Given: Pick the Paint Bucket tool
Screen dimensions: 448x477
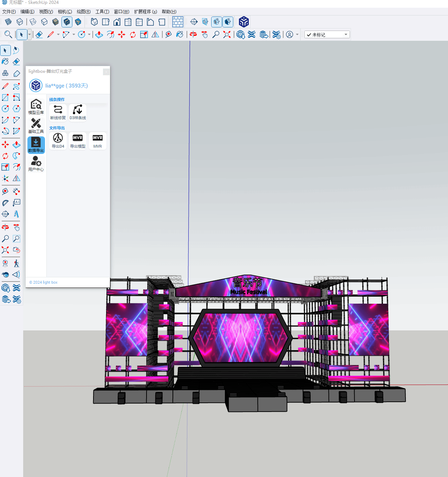Looking at the screenshot, I should click(5, 62).
